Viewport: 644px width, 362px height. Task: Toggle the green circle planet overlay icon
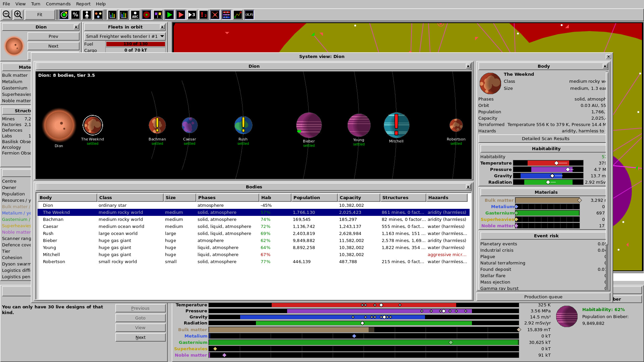click(64, 15)
